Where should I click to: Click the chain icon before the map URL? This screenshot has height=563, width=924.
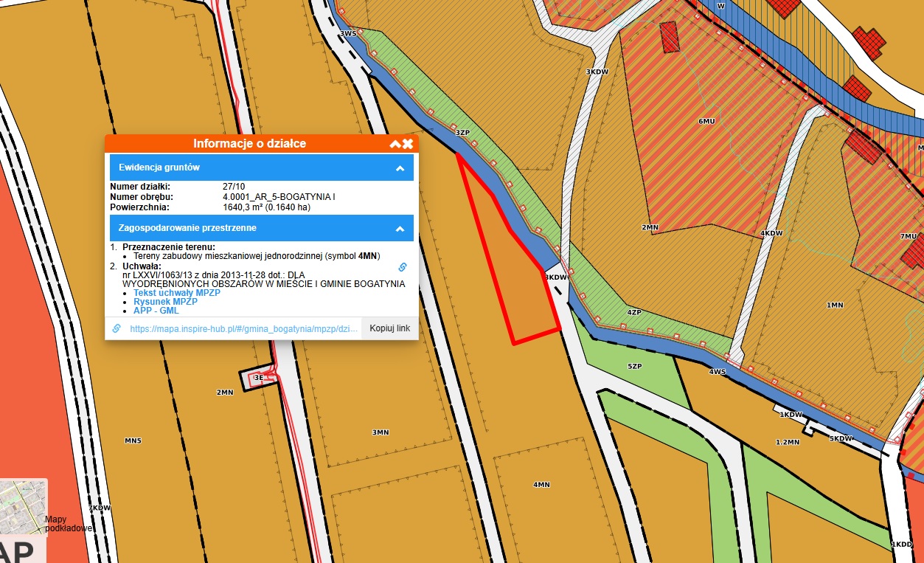117,328
